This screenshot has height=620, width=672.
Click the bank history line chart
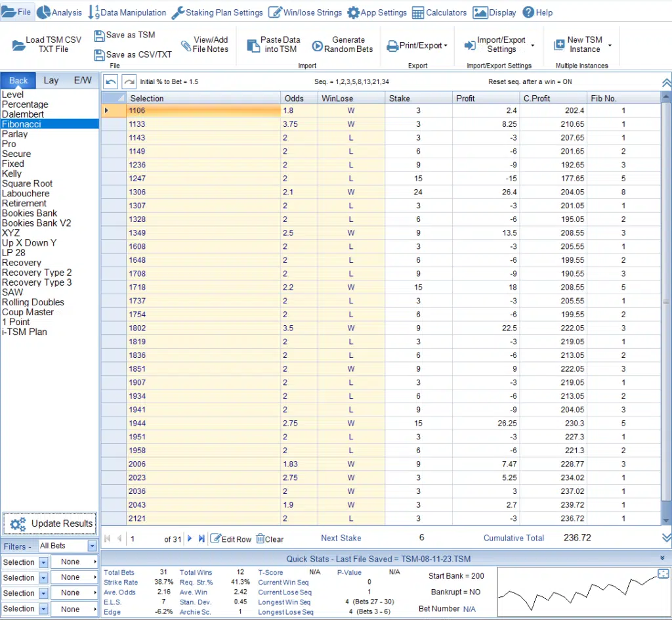click(x=583, y=592)
